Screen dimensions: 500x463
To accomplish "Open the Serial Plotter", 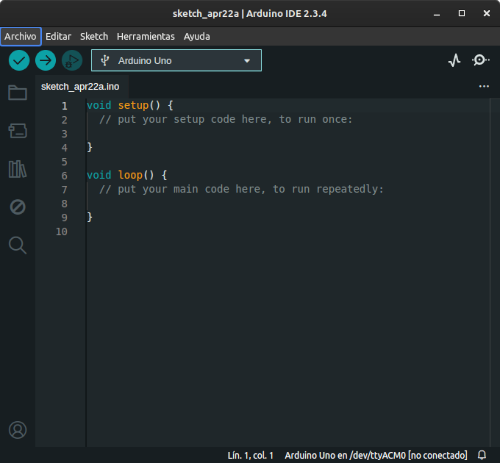I will pyautogui.click(x=454, y=60).
